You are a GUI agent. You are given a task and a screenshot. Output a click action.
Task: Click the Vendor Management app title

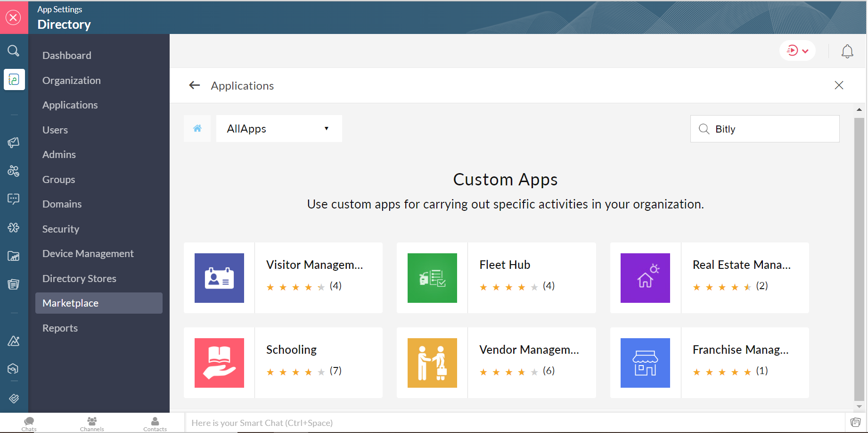click(x=529, y=350)
